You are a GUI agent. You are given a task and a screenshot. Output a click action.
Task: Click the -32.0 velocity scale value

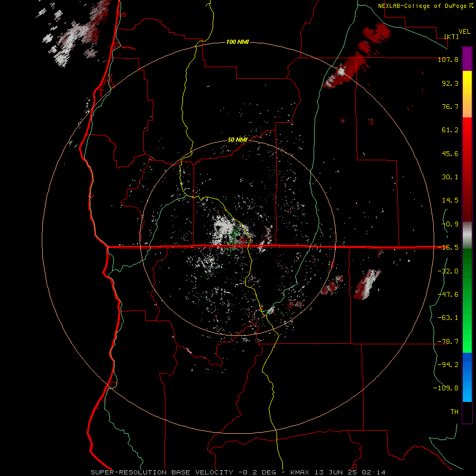pyautogui.click(x=448, y=271)
